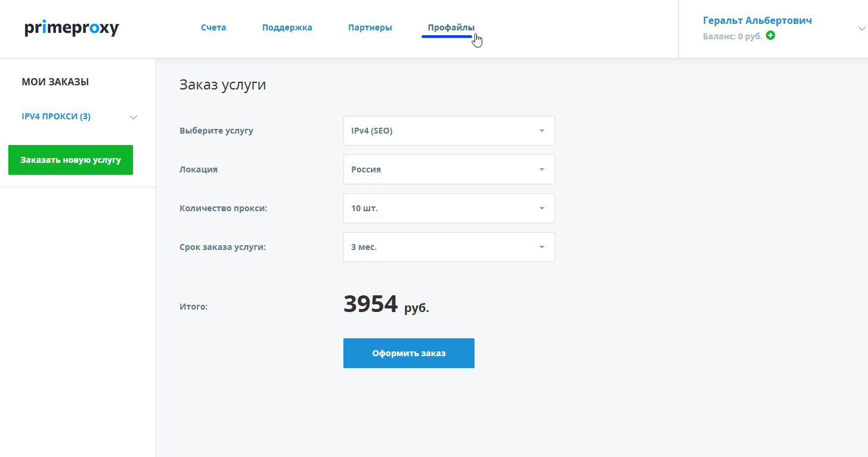The image size is (868, 457).
Task: Click the Баланс: 0 руб. text
Action: tap(733, 36)
